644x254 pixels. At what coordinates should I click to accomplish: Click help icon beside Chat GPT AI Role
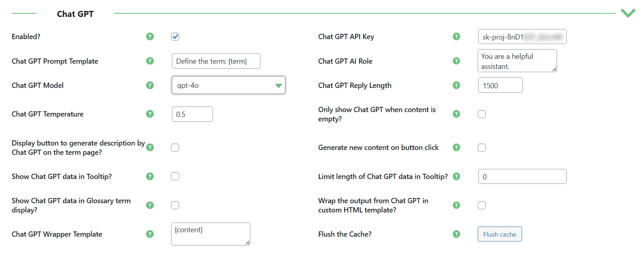pos(456,61)
